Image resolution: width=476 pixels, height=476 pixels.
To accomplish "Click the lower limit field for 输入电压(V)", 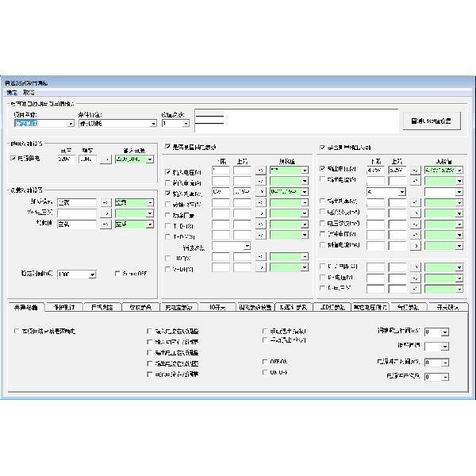I will point(221,170).
